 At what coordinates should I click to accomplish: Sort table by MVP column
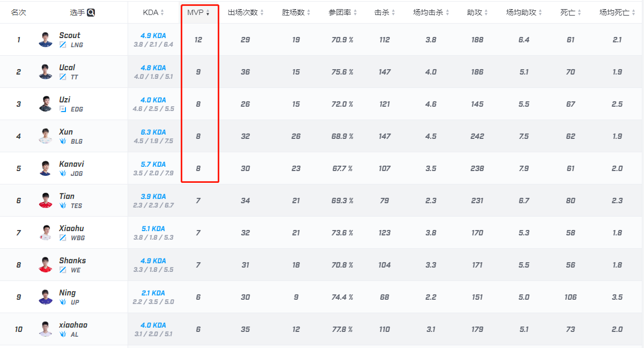(198, 12)
